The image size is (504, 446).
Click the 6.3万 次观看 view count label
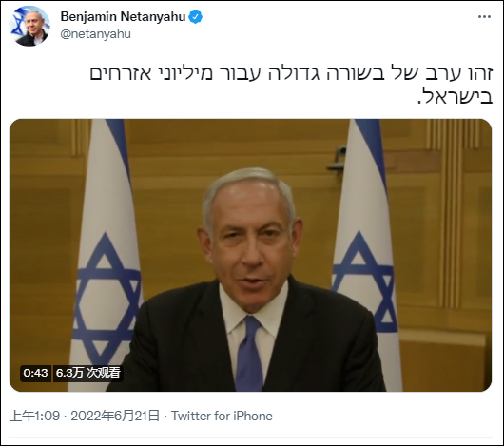88,373
